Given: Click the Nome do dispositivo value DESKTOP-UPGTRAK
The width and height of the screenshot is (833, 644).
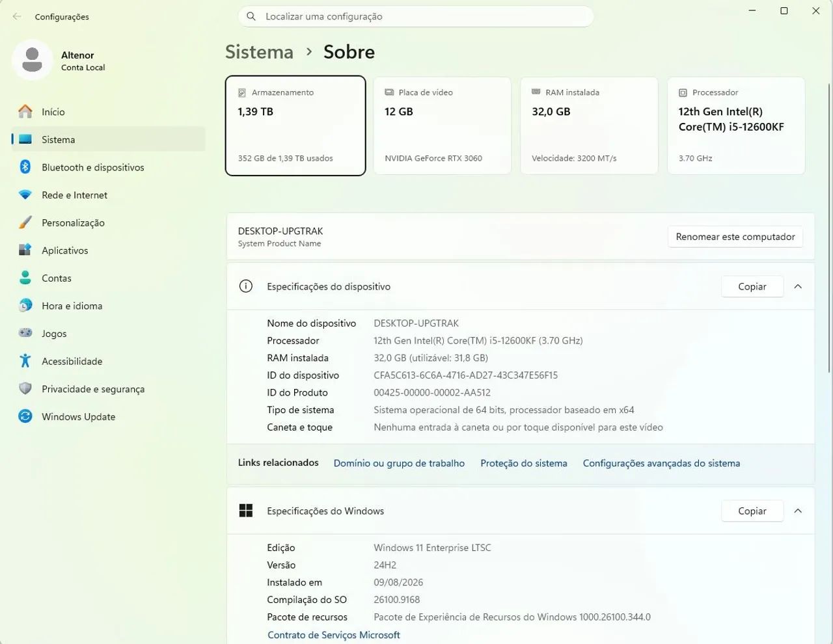Looking at the screenshot, I should (x=416, y=323).
